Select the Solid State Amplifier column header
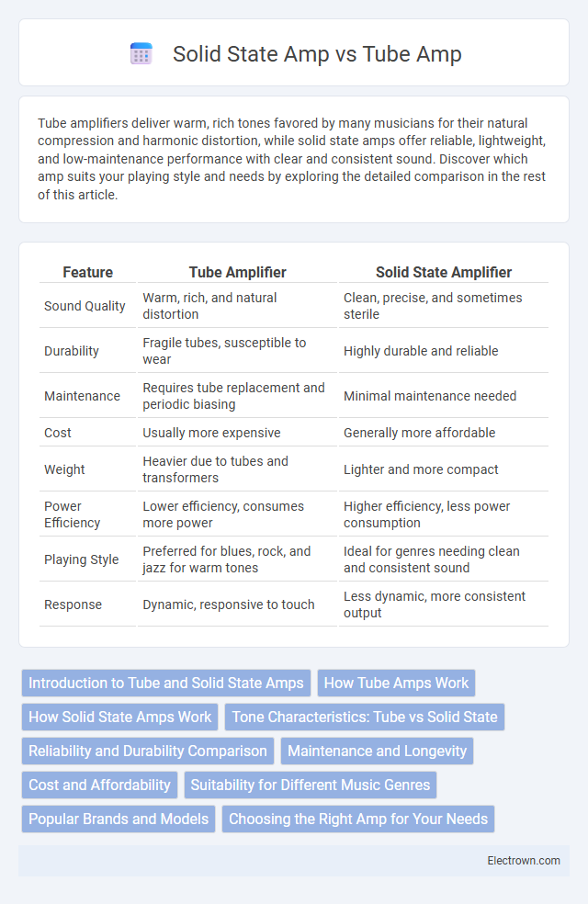The width and height of the screenshot is (588, 904). [444, 272]
